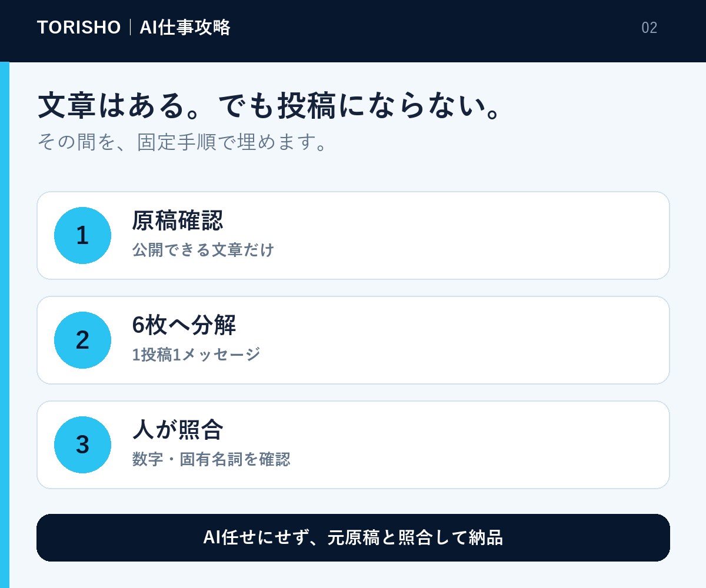Select the 6枚へ分解 step title

pos(184,325)
